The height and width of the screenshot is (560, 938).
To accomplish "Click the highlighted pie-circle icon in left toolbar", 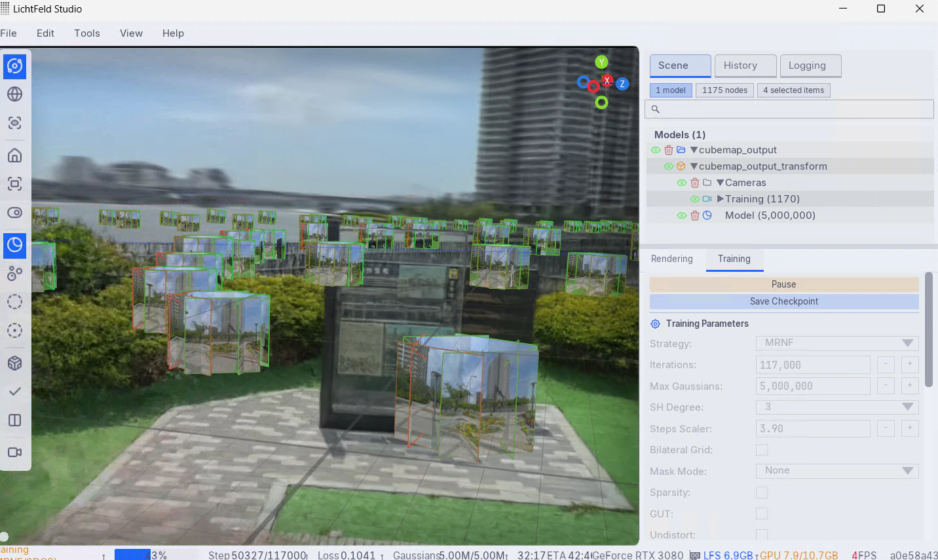I will coord(14,245).
